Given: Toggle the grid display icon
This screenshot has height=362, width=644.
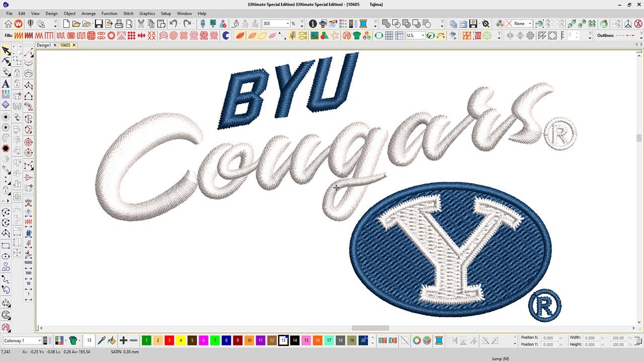Looking at the screenshot, I should coord(389,36).
